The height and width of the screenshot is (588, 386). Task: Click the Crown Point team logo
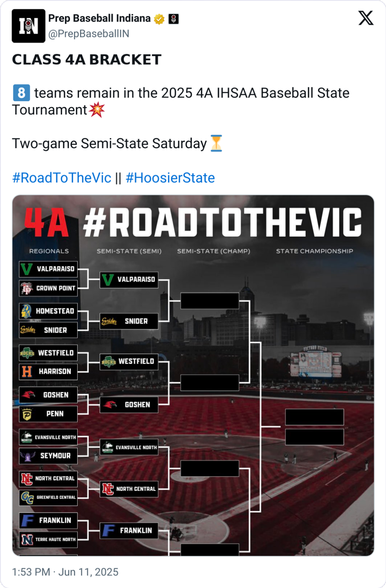[27, 288]
